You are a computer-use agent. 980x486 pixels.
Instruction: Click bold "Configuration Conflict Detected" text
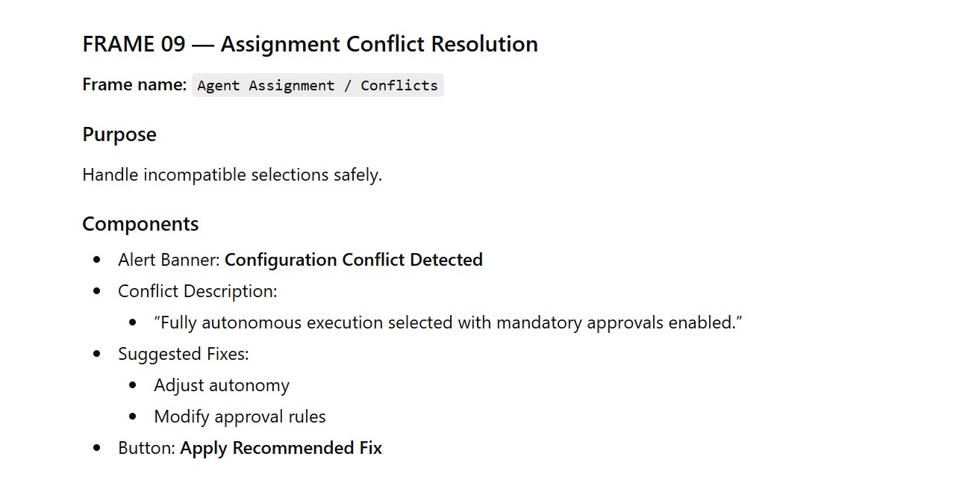click(x=354, y=260)
